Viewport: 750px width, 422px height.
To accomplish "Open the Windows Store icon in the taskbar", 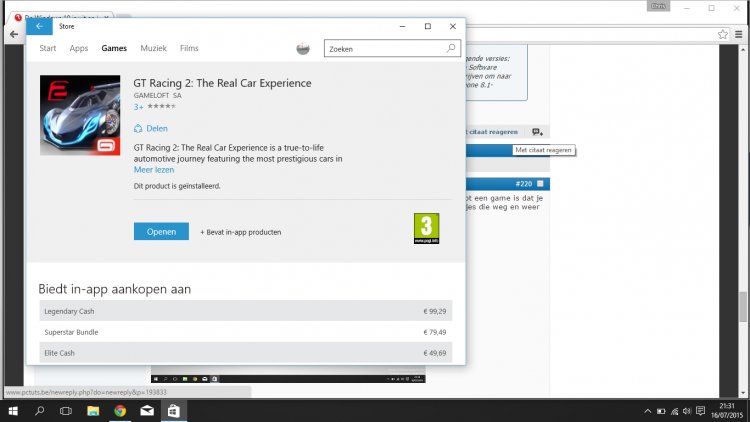I will (x=173, y=411).
